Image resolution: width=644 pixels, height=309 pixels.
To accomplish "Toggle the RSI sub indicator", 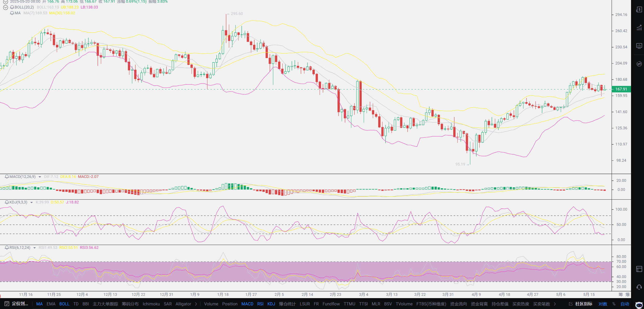I will coord(260,304).
